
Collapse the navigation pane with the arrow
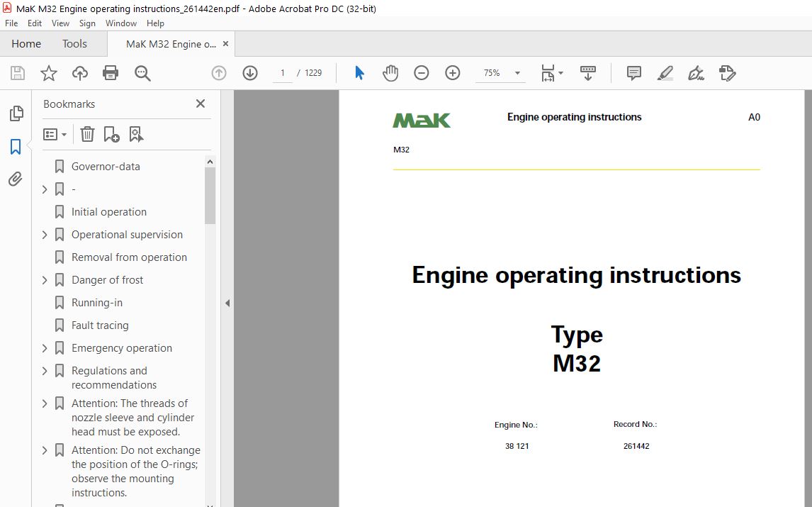(227, 303)
